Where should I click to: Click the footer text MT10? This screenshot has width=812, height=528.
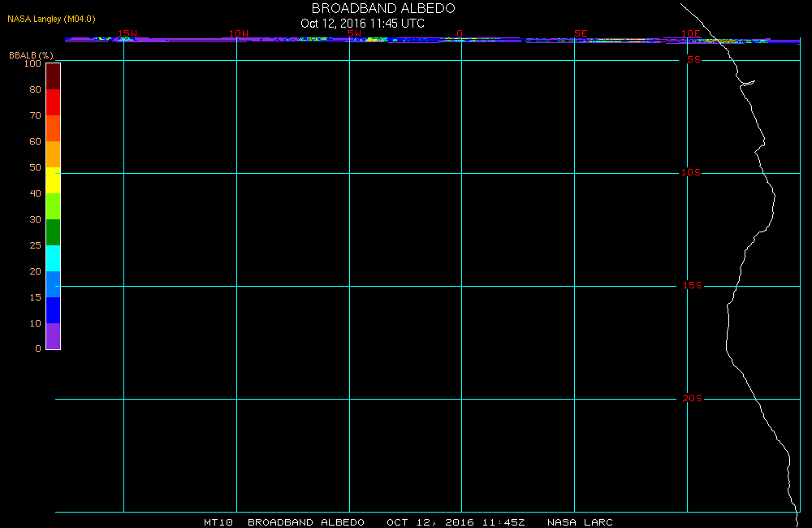coord(218,522)
